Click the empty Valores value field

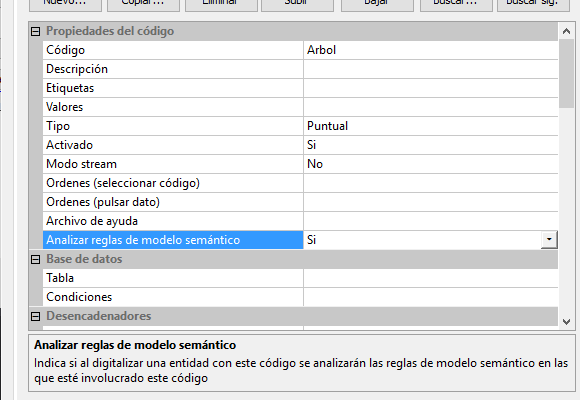431,107
